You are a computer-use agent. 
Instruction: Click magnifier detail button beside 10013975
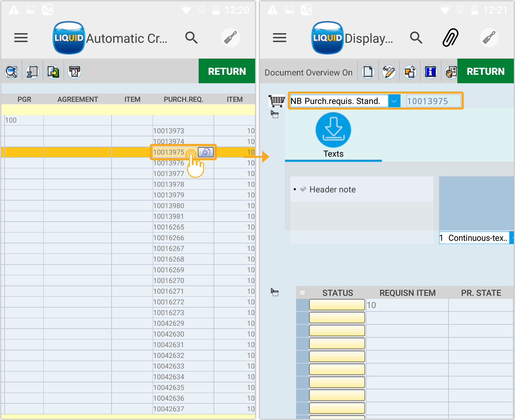pos(206,152)
